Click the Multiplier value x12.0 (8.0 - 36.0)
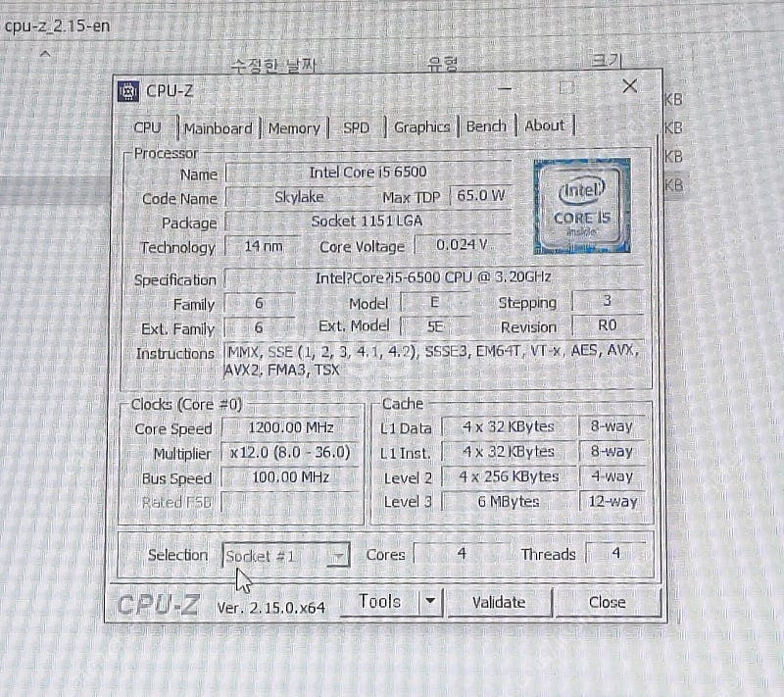Screen dimensions: 784x697 coord(290,453)
